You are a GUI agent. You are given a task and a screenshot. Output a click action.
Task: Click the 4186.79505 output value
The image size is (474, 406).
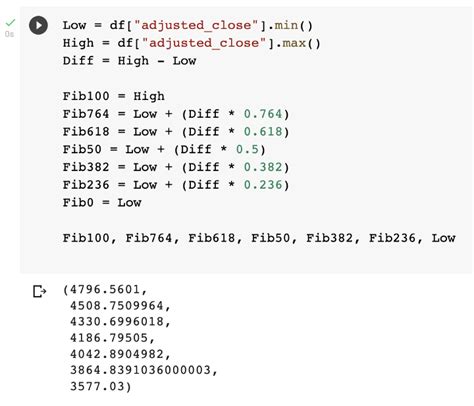click(109, 338)
